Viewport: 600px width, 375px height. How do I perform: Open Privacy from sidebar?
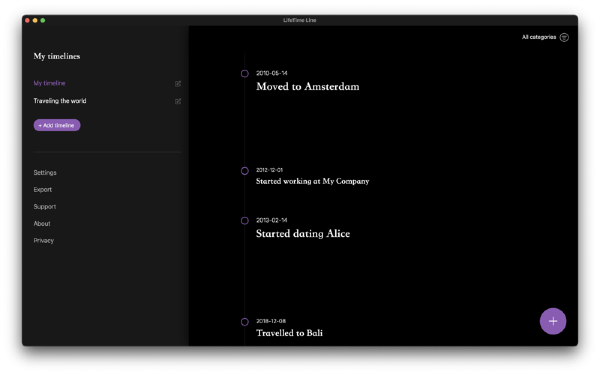point(44,240)
